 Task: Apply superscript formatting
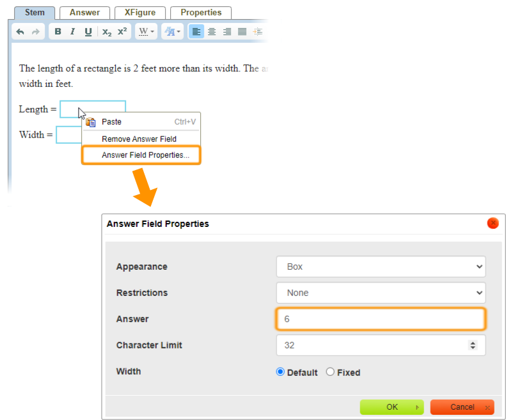122,31
